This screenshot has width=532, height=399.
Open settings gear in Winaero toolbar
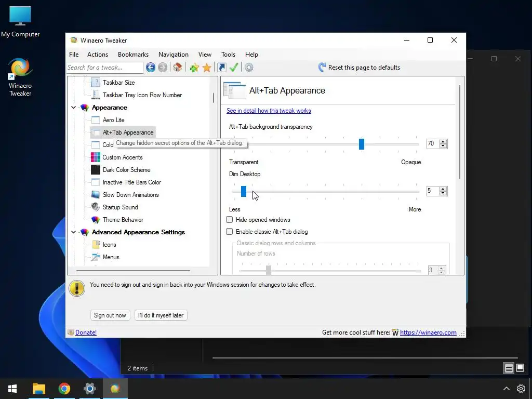249,68
